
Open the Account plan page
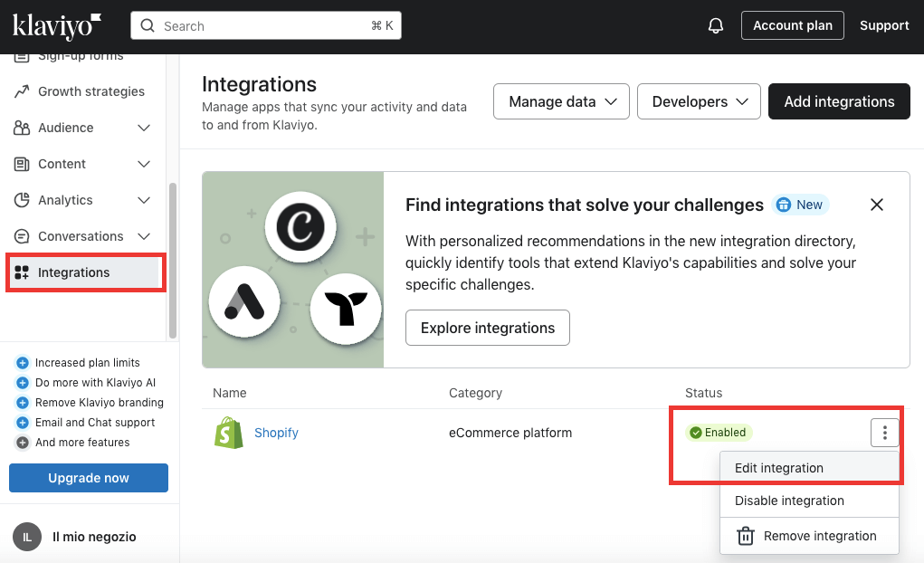click(x=792, y=25)
